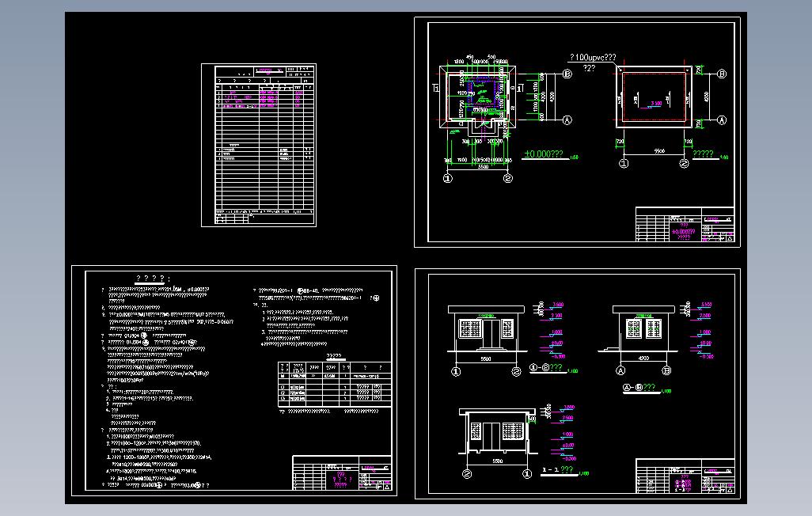Select the underlined "? ? ? ? :" notes heading
Viewport: 812px width, 516px height.
click(153, 279)
